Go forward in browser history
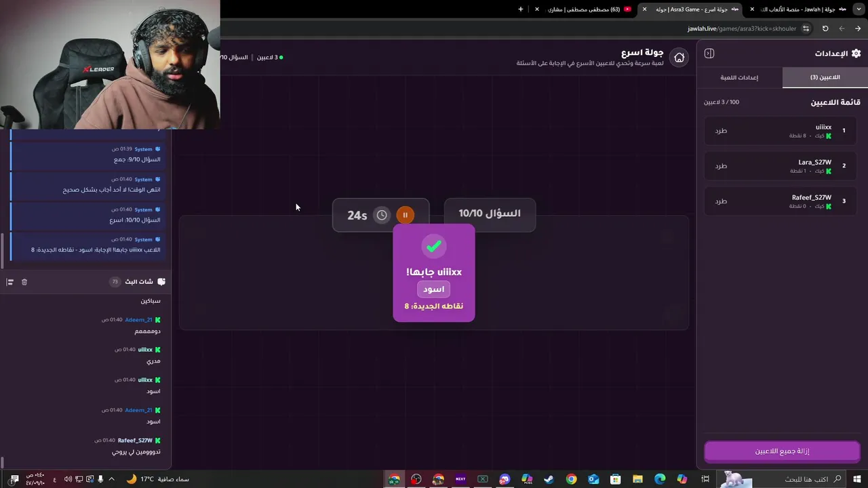This screenshot has height=488, width=868. coord(842,28)
